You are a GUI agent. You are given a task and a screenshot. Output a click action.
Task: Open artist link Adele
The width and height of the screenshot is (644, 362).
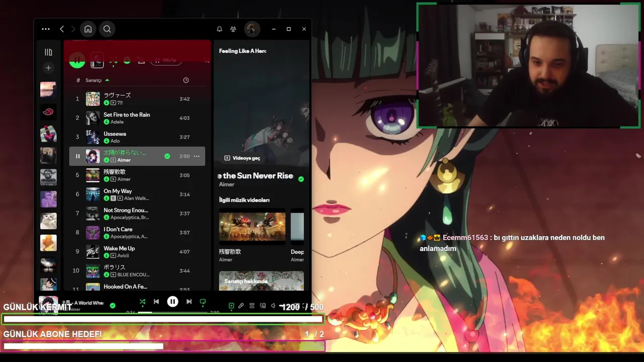point(117,122)
